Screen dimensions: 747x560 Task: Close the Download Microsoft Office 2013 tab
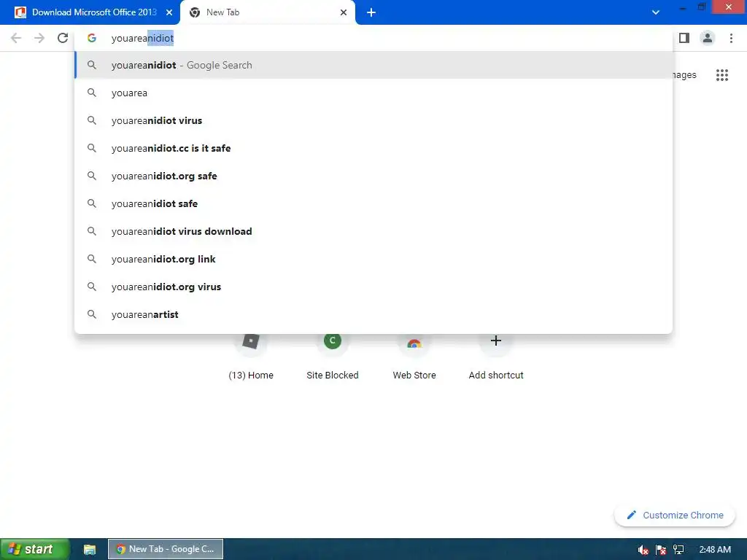pos(169,12)
